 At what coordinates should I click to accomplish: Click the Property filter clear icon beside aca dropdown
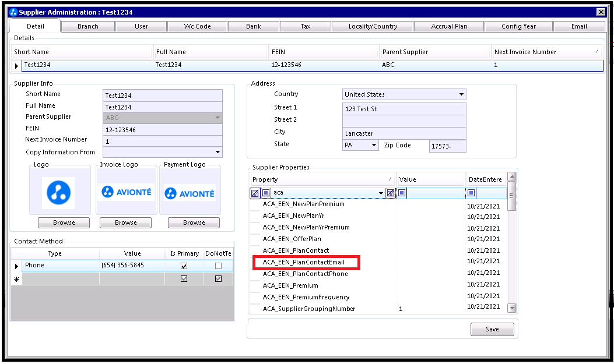(391, 193)
